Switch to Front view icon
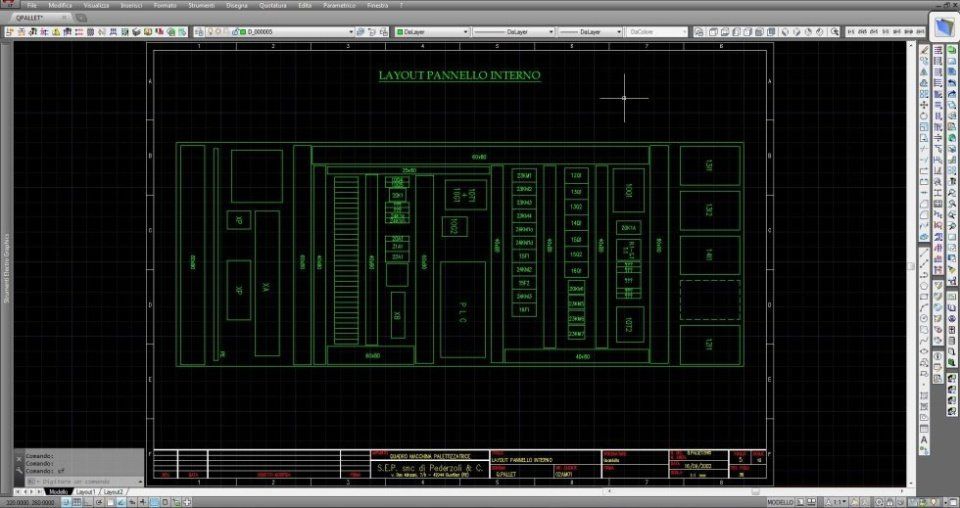 click(x=759, y=32)
